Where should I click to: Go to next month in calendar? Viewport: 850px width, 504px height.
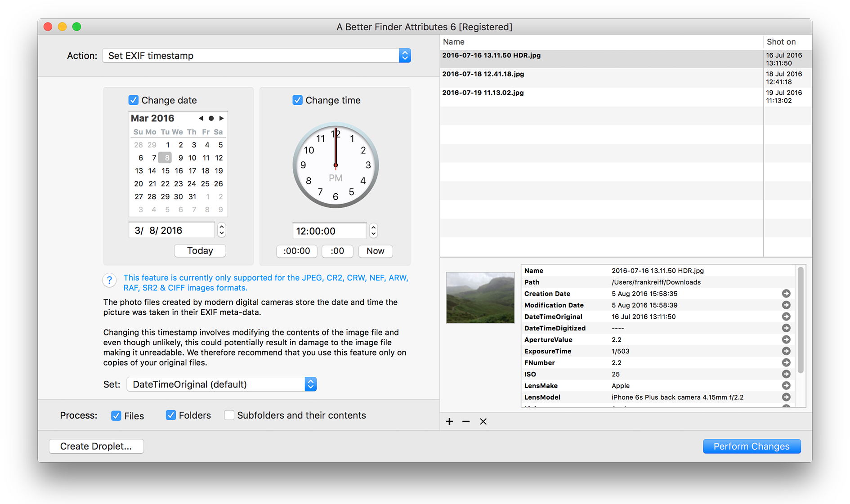[x=221, y=118]
